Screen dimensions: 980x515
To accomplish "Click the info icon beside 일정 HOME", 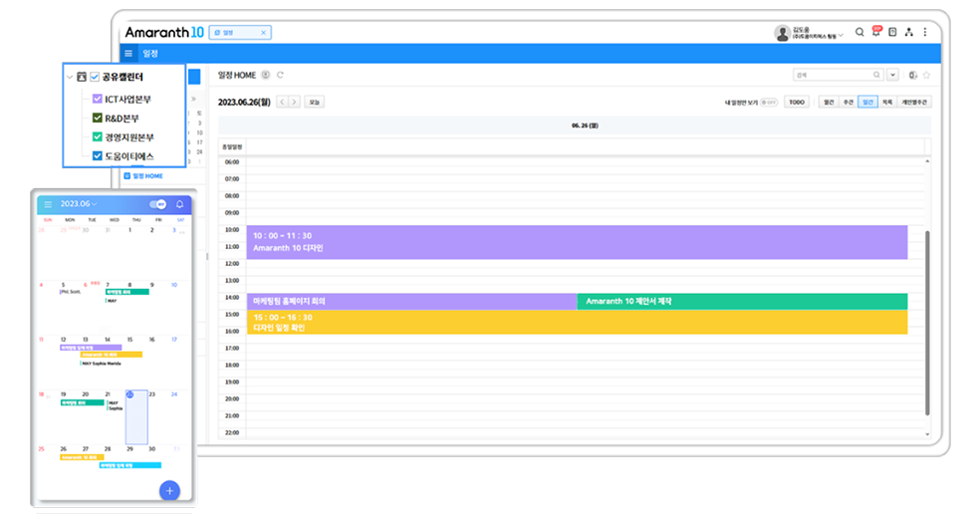I will coord(266,75).
